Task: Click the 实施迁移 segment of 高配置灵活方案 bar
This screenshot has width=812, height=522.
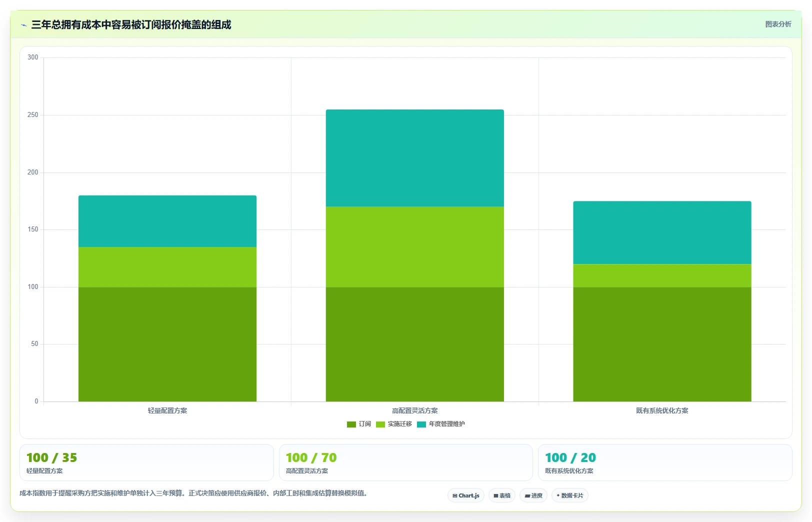Action: tap(415, 247)
